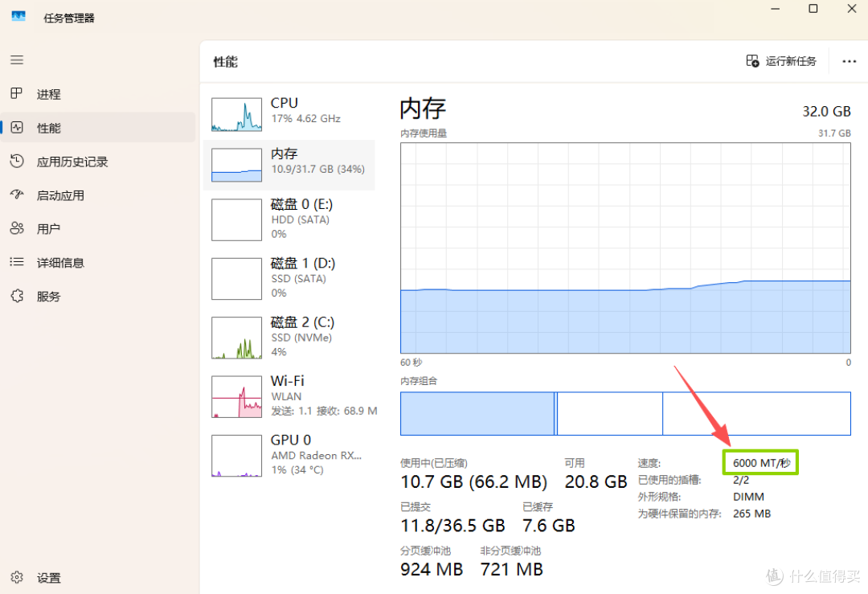
Task: Click the 2/2 slots used value
Action: coord(741,480)
